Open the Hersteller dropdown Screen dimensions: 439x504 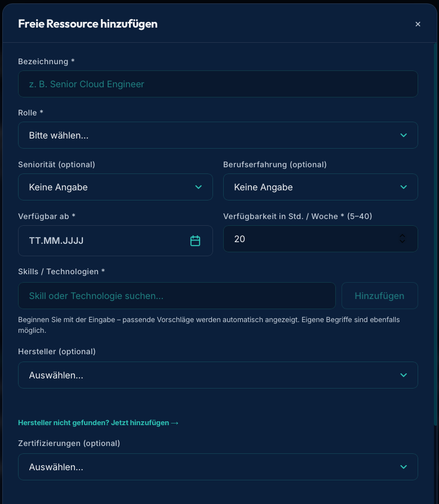[x=218, y=375]
